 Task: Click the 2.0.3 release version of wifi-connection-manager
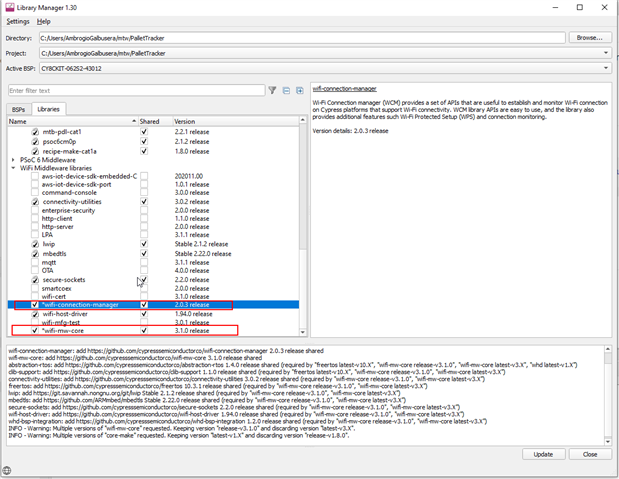(x=192, y=304)
